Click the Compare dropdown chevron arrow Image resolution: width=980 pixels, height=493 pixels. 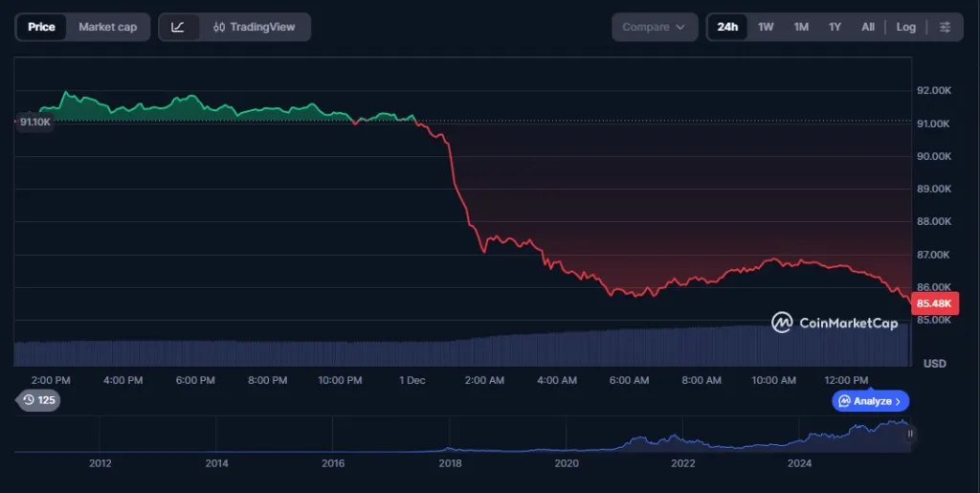pyautogui.click(x=680, y=27)
